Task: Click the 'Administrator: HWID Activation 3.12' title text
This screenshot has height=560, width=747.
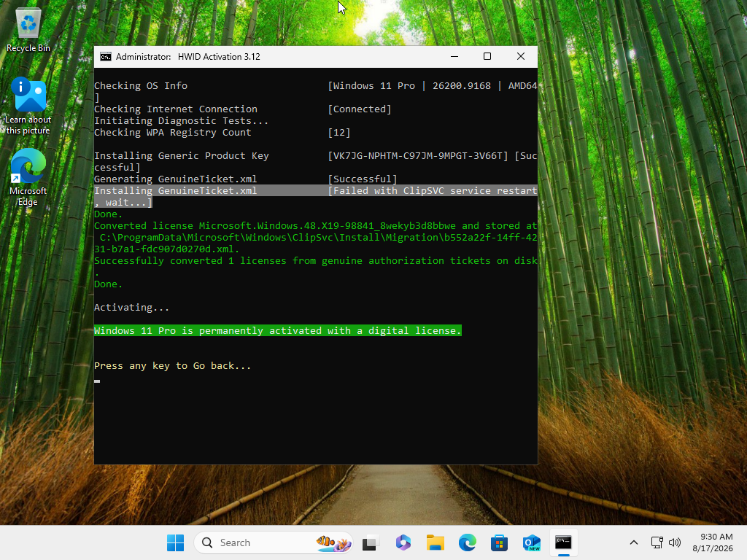Action: (187, 57)
